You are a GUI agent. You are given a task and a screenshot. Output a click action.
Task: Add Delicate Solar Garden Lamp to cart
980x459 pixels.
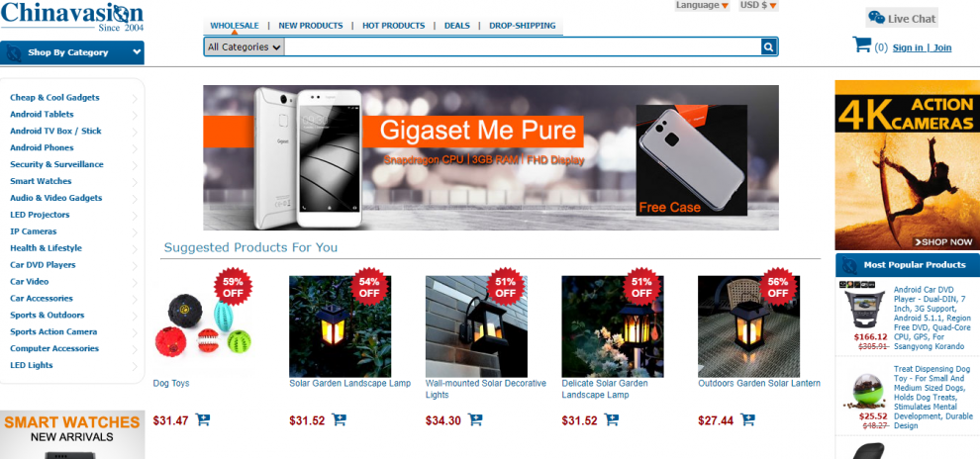pos(611,419)
